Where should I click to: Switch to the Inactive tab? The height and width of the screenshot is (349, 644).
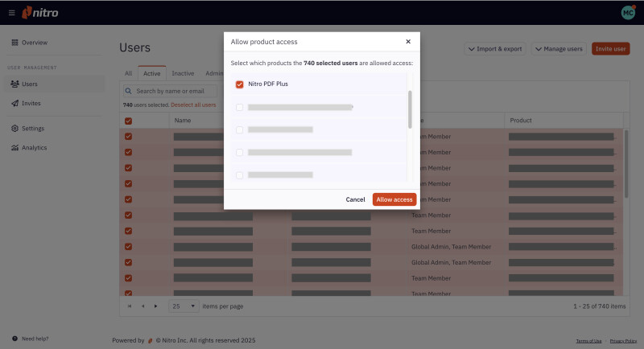[183, 73]
